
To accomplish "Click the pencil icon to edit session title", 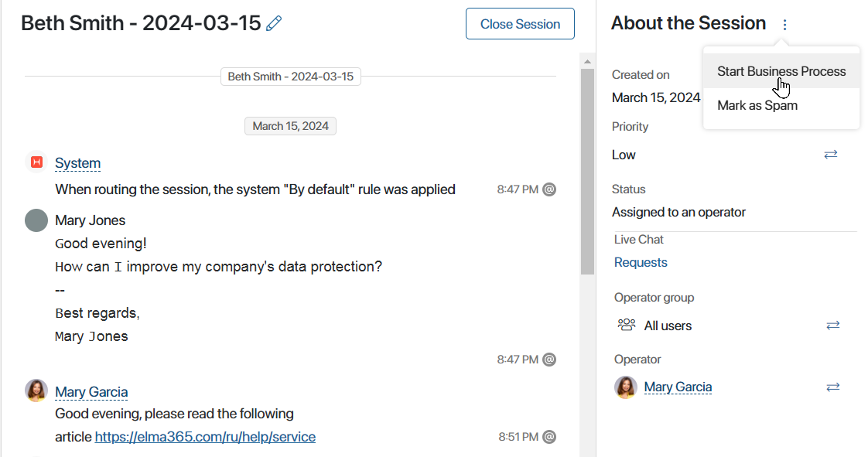I will click(x=274, y=23).
